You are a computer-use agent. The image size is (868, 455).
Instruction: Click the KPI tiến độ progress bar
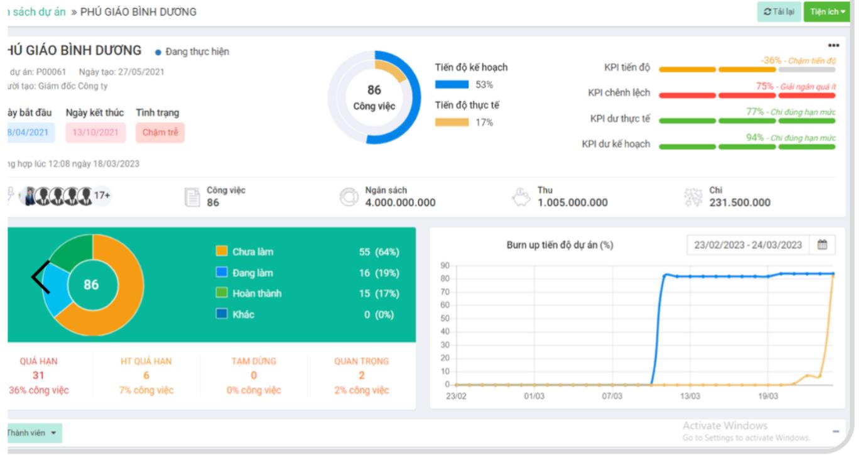747,69
